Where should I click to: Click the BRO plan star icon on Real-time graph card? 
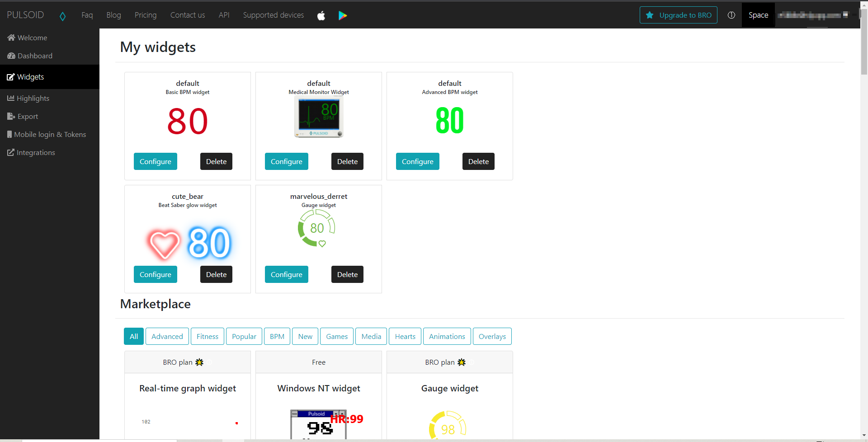(x=199, y=362)
